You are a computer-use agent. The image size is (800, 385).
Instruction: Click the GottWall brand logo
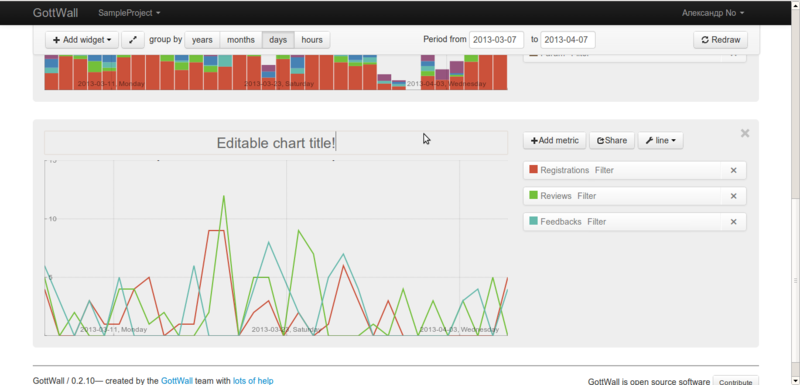click(55, 13)
